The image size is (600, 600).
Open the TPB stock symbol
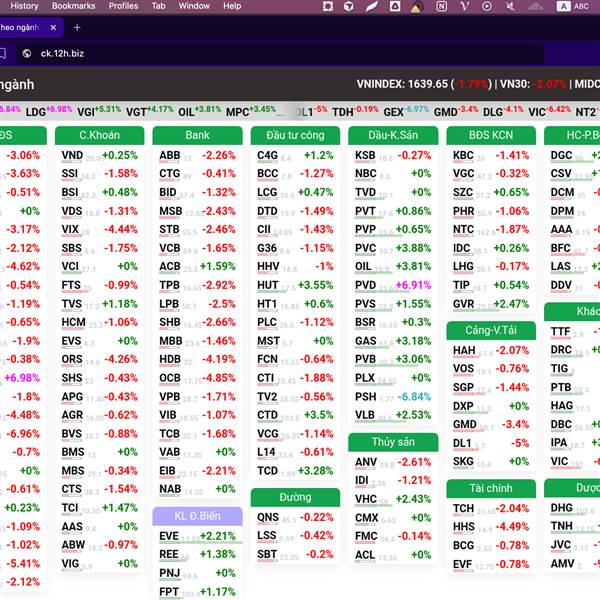[170, 285]
